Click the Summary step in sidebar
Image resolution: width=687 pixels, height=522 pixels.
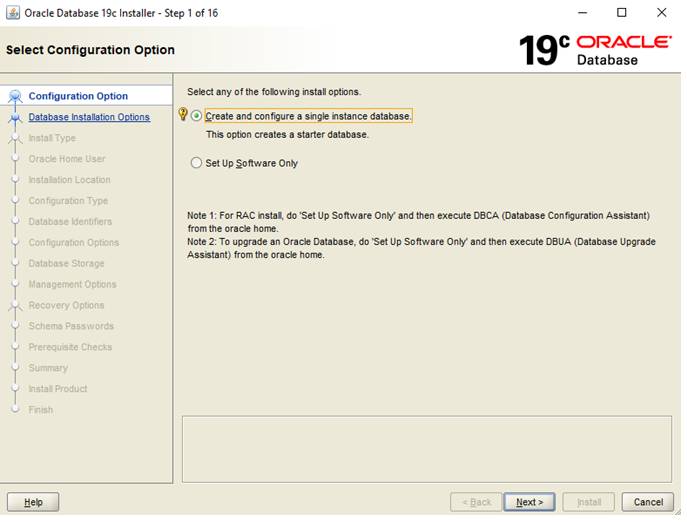pos(48,368)
